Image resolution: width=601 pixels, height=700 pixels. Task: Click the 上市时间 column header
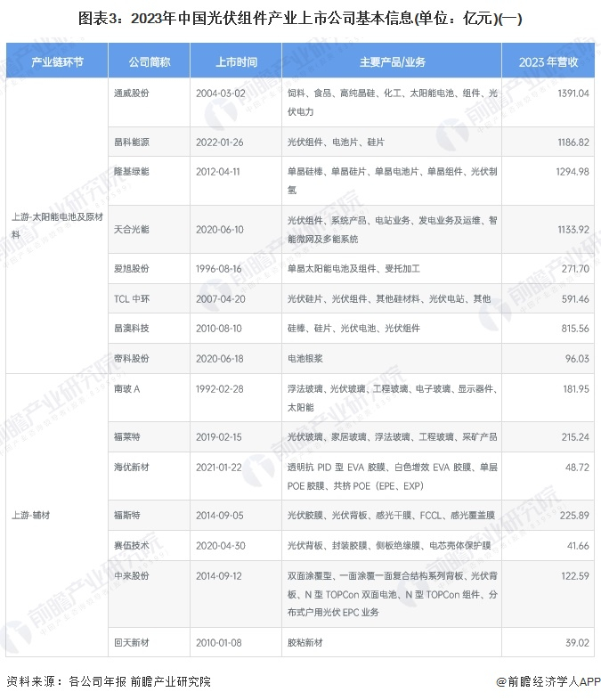tap(236, 61)
